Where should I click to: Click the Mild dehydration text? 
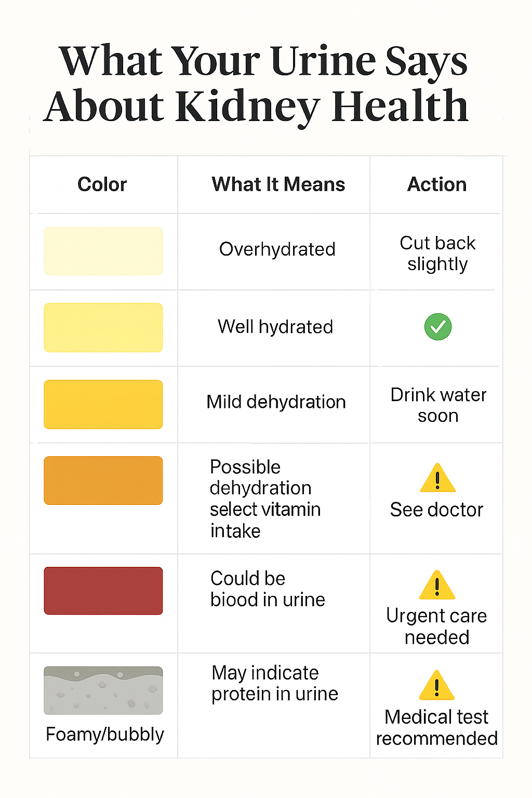[x=276, y=402]
